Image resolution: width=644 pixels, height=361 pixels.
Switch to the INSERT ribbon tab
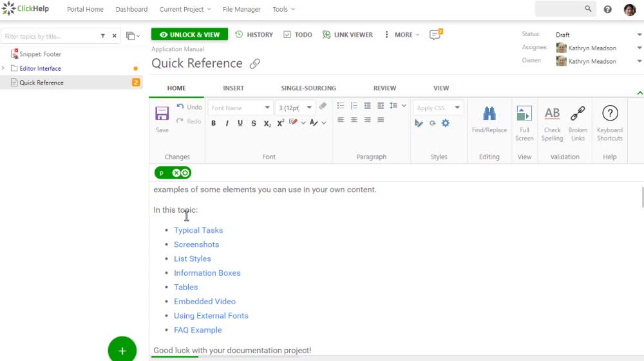(233, 88)
